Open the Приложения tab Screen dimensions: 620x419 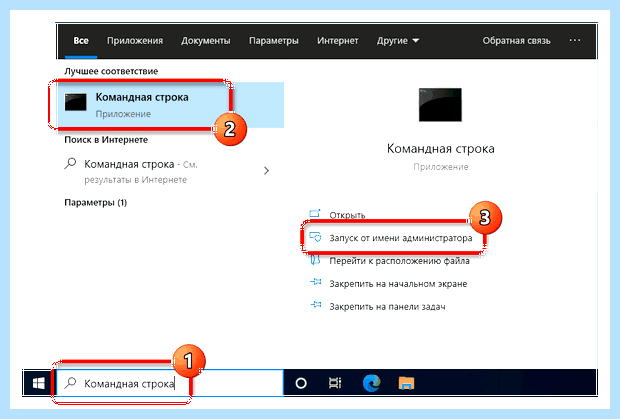click(x=135, y=41)
